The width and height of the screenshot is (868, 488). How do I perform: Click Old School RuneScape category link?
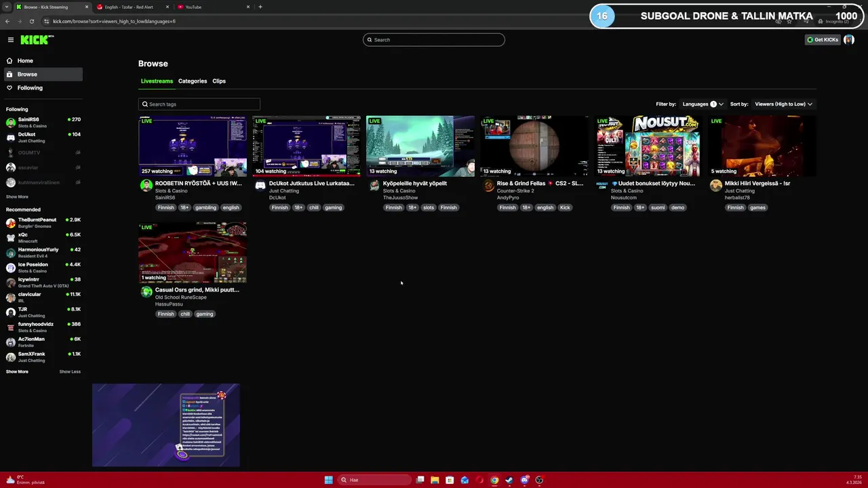(x=181, y=297)
